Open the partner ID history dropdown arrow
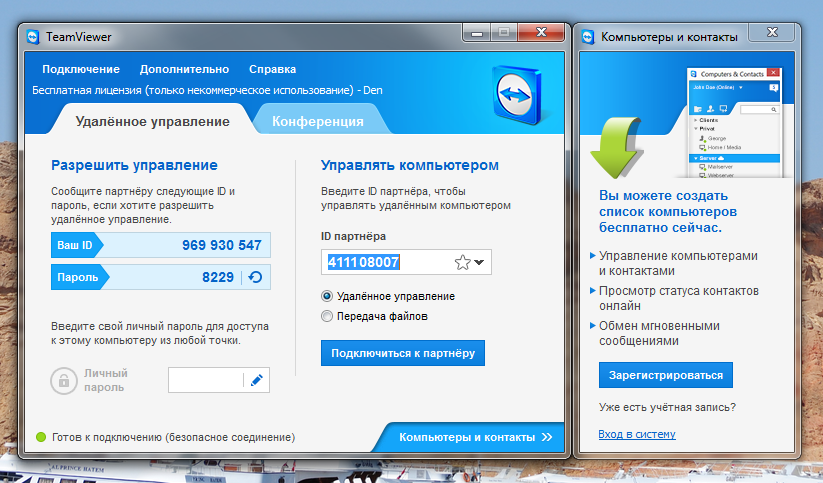823x483 pixels. [x=479, y=262]
